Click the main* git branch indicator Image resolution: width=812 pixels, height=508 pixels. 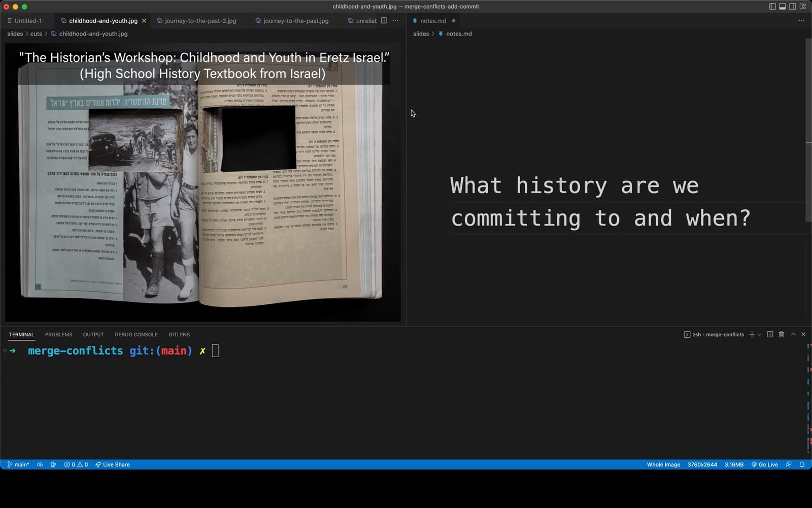(x=18, y=464)
